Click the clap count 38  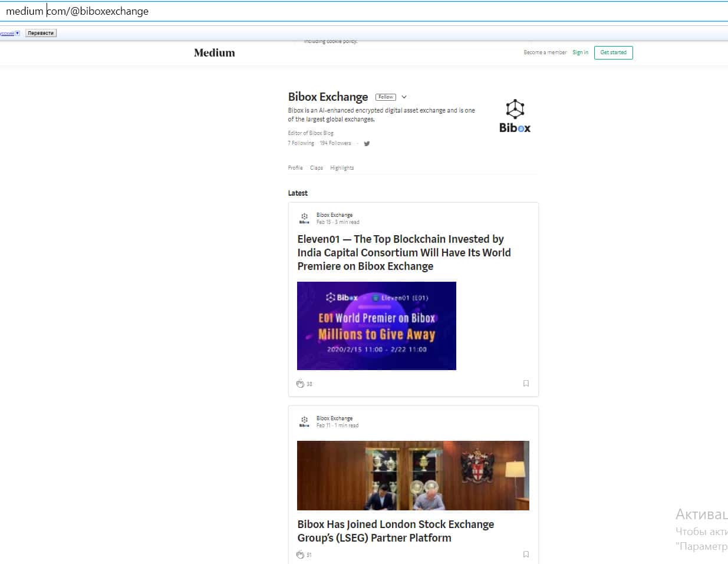coord(309,384)
